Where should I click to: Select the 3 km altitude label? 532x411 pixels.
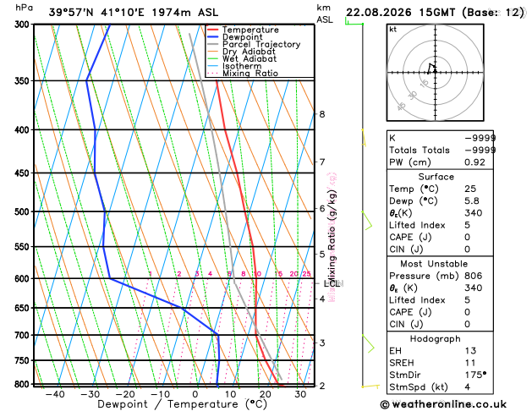pyautogui.click(x=322, y=342)
